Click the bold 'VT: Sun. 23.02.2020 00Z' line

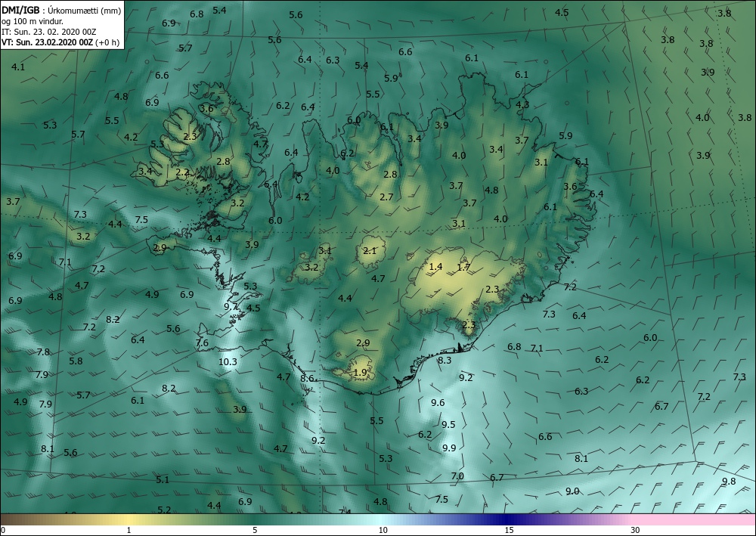click(47, 42)
